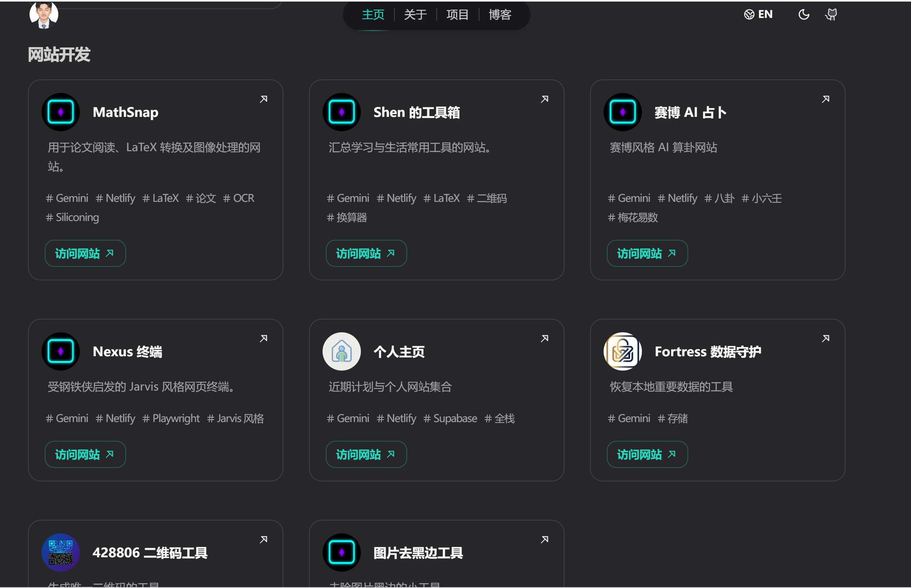This screenshot has height=588, width=911.
Task: Click the 个人主页 home icon
Action: click(341, 351)
